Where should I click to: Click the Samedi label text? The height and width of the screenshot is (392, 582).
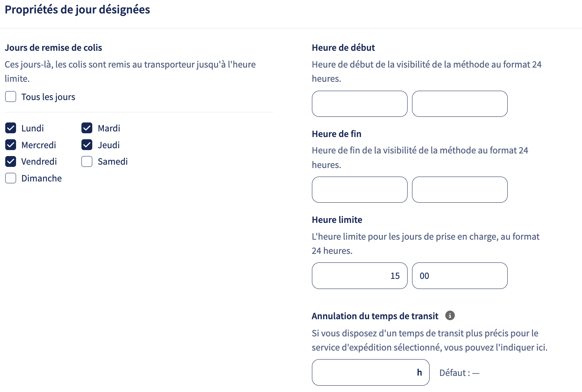click(x=113, y=162)
